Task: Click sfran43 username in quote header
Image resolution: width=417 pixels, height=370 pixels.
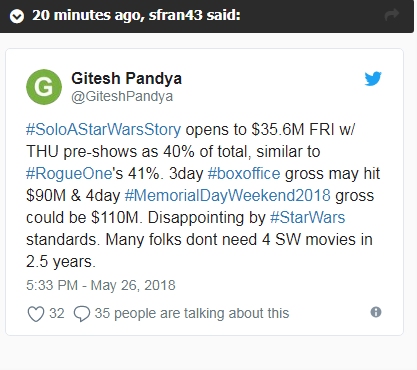Action: tap(175, 15)
